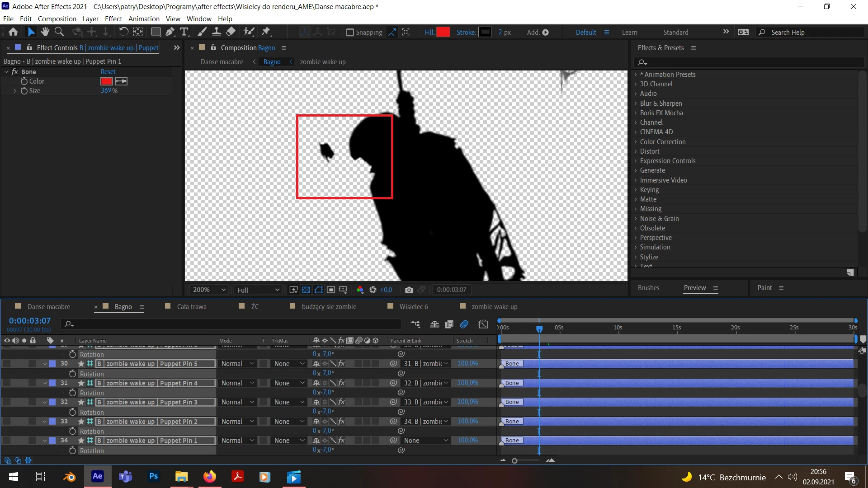Open Photoshop from the Windows taskbar
868x488 pixels.
[154, 477]
